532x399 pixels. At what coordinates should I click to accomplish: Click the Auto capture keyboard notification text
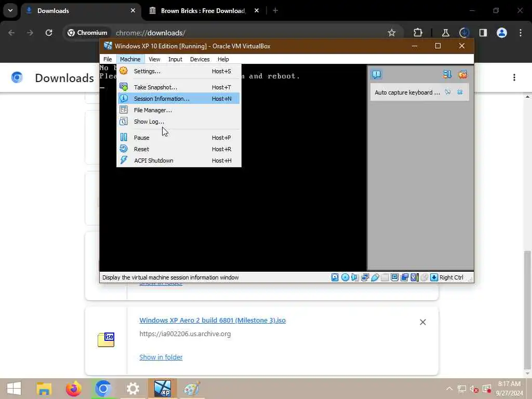click(407, 92)
